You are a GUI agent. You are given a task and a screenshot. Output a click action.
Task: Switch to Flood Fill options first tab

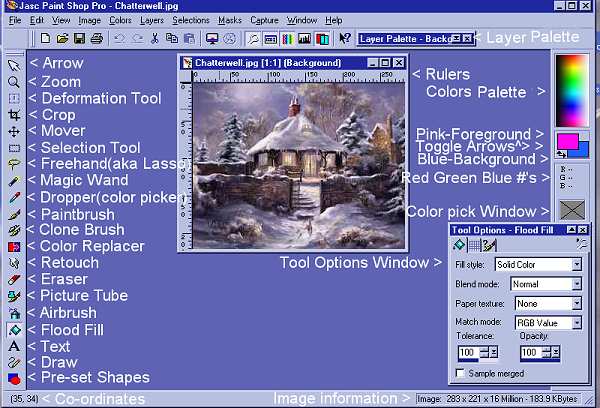pyautogui.click(x=459, y=245)
